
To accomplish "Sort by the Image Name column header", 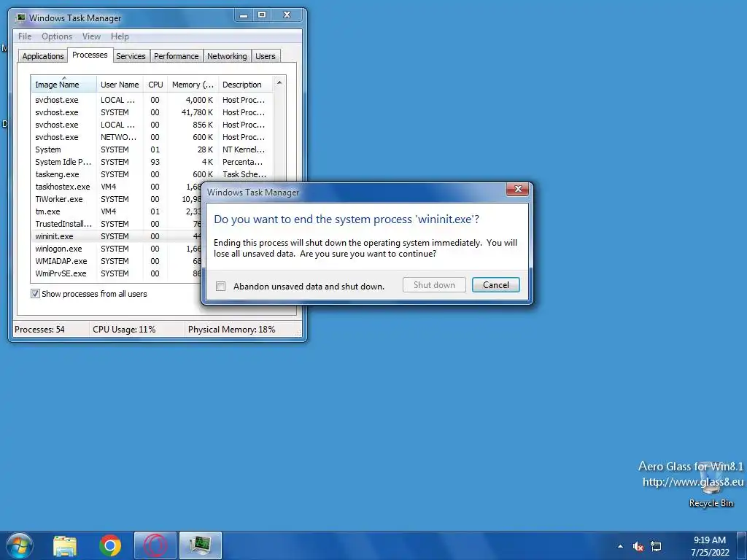I will tap(64, 85).
